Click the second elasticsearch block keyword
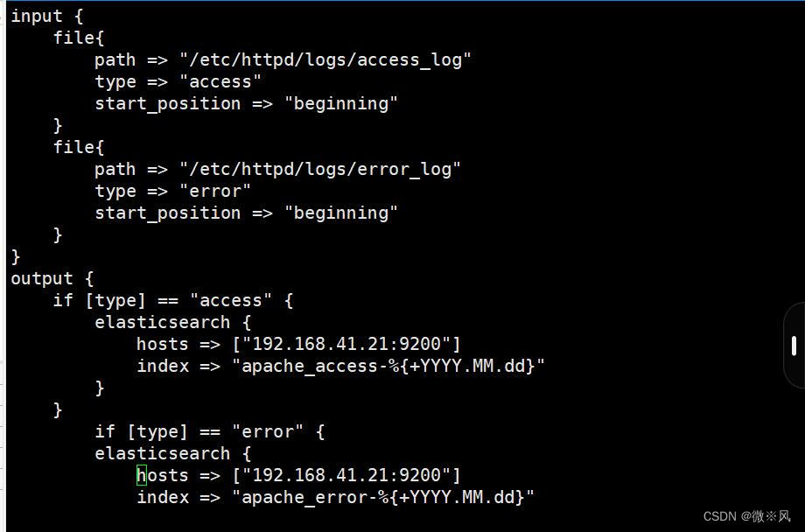The width and height of the screenshot is (805, 532). 163,453
